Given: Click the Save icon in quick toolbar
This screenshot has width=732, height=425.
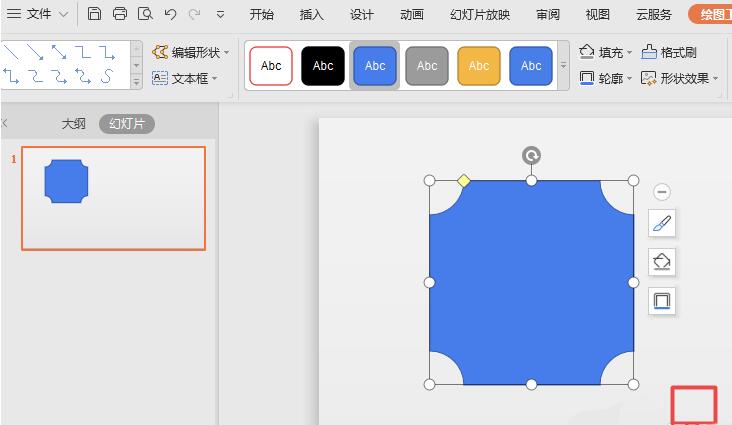Looking at the screenshot, I should point(94,14).
